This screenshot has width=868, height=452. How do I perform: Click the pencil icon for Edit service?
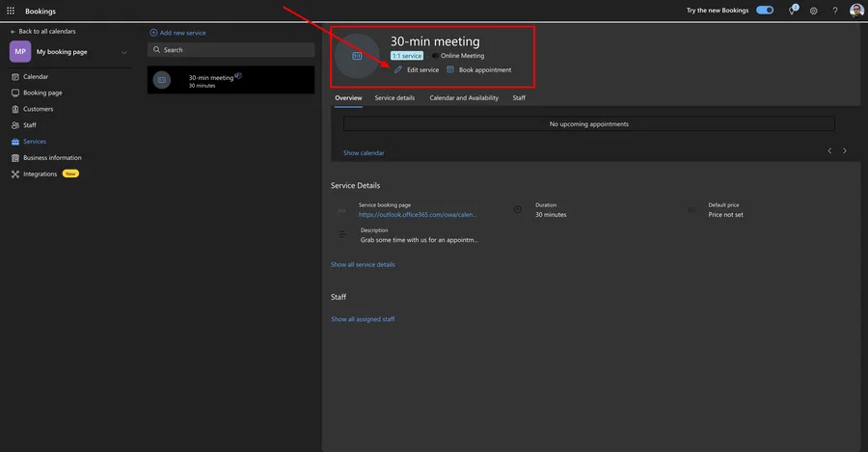tap(398, 69)
